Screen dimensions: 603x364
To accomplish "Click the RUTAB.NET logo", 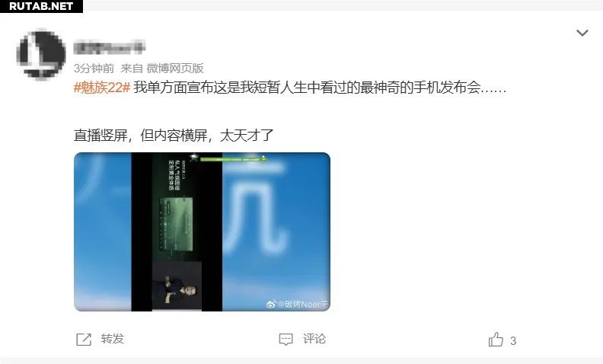I will pyautogui.click(x=41, y=6).
